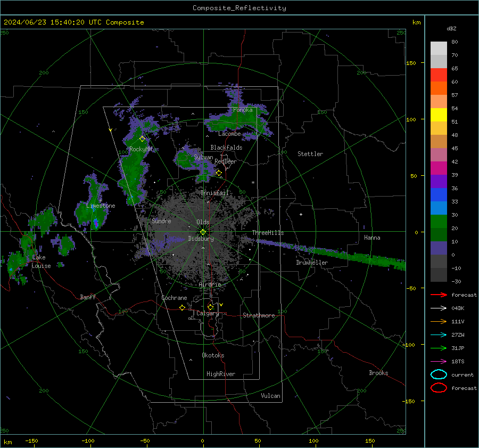Click the Hanna label
This screenshot has height=448, width=479.
tap(372, 238)
